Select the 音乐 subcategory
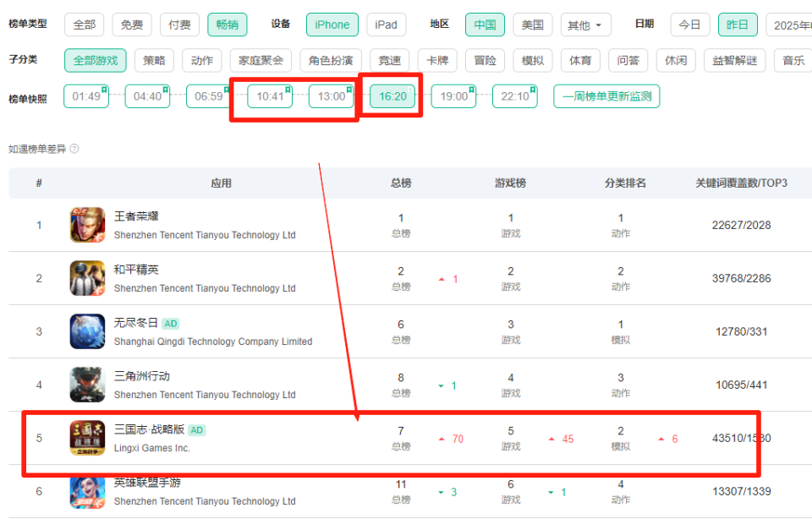This screenshot has height=519, width=812. click(793, 61)
